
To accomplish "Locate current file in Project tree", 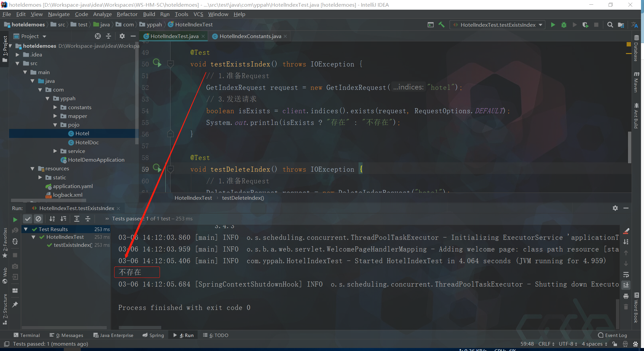I will [98, 36].
